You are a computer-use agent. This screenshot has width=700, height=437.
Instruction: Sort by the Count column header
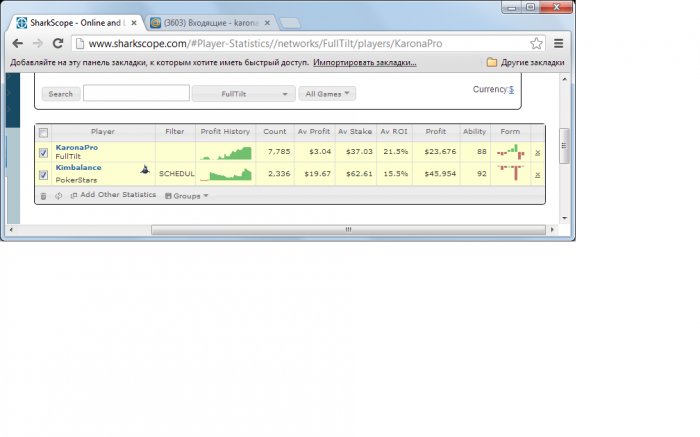coord(275,132)
